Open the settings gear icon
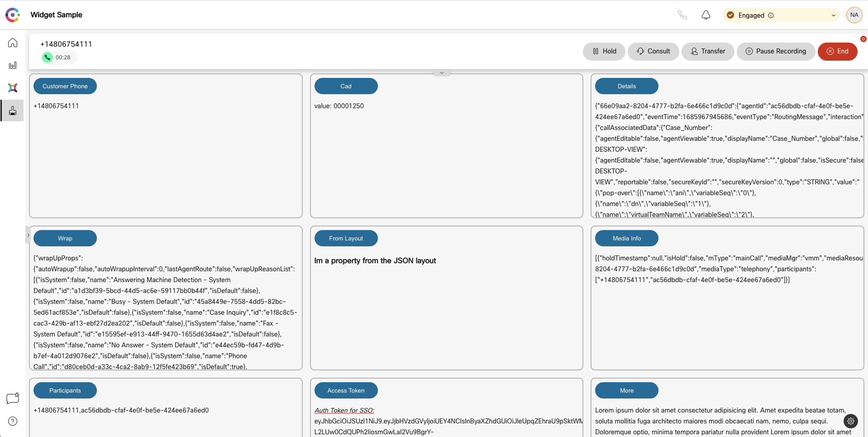This screenshot has height=437, width=868. (x=851, y=421)
